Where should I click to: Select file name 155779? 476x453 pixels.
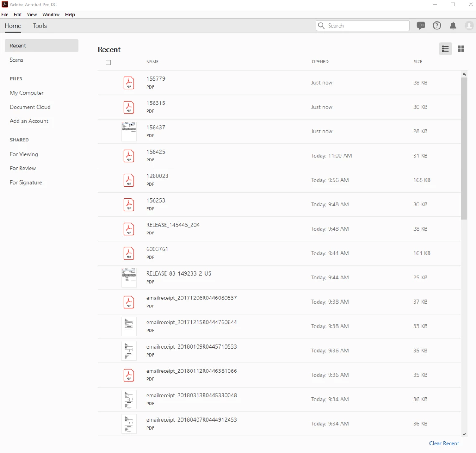[156, 79]
